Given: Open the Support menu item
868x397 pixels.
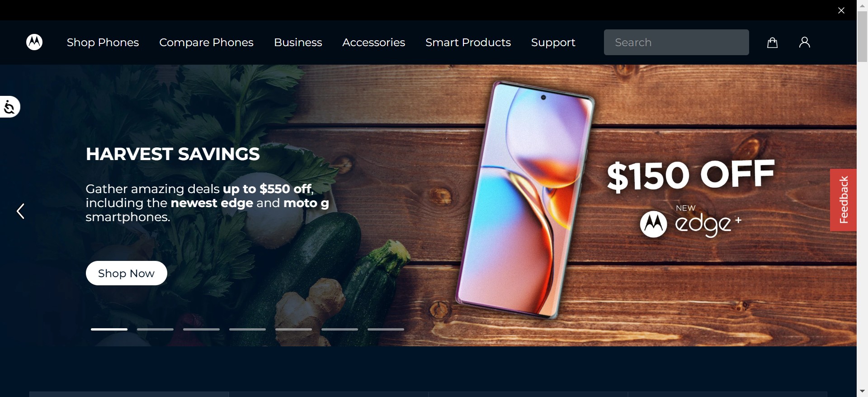Looking at the screenshot, I should (x=553, y=43).
